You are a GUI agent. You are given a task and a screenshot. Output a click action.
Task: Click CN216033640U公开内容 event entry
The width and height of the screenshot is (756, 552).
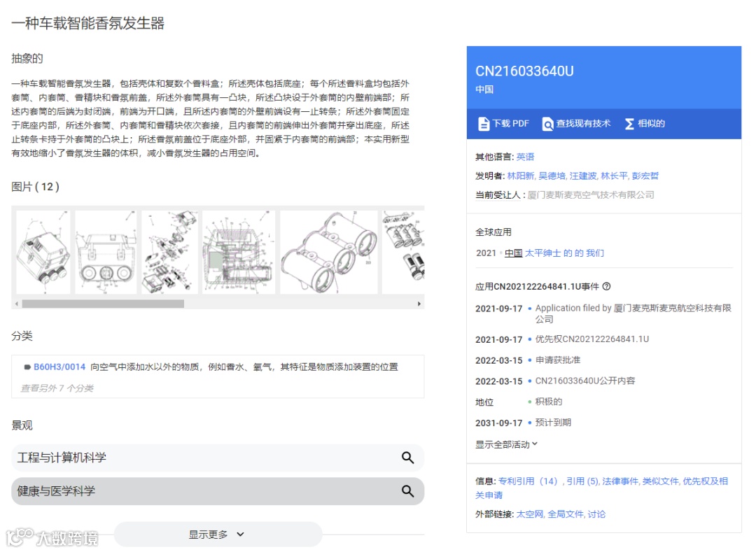pos(584,381)
